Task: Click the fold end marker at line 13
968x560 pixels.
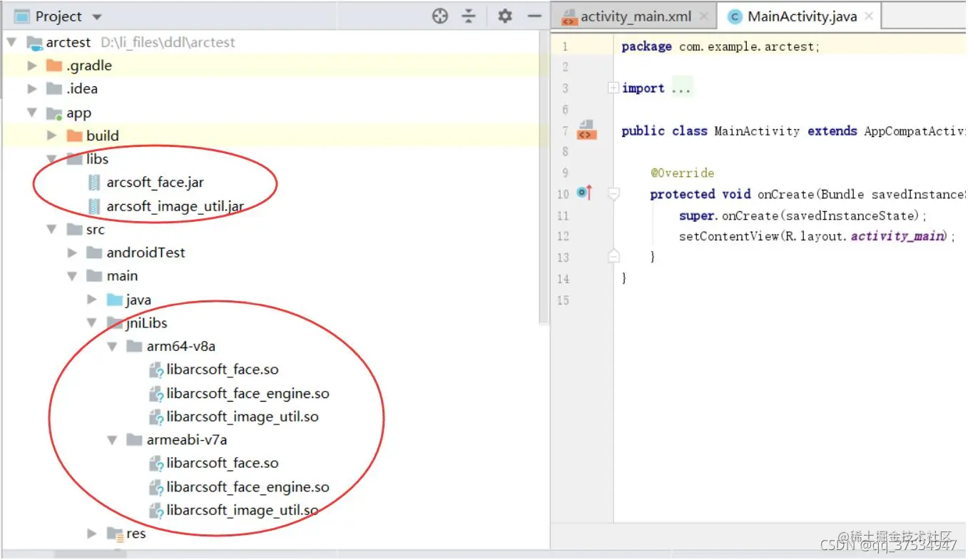Action: 613,256
